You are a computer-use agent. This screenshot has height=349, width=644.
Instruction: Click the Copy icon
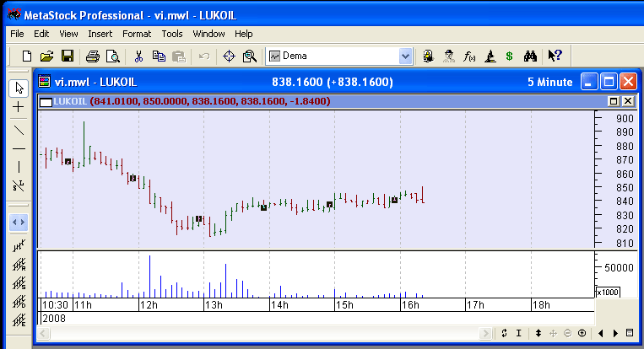click(159, 56)
